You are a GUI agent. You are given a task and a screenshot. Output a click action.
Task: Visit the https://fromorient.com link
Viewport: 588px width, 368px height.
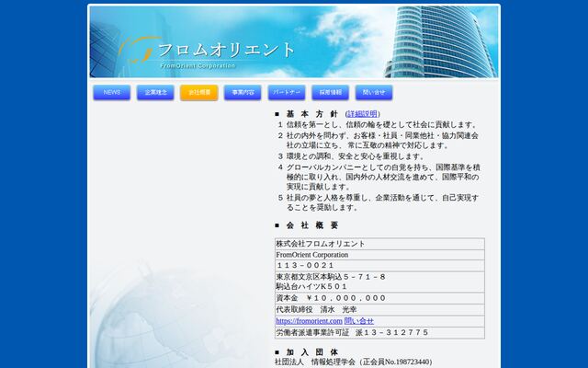(x=309, y=321)
